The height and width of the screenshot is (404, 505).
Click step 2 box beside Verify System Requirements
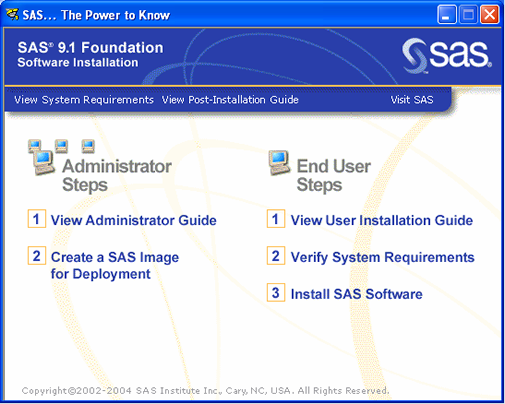(x=276, y=256)
